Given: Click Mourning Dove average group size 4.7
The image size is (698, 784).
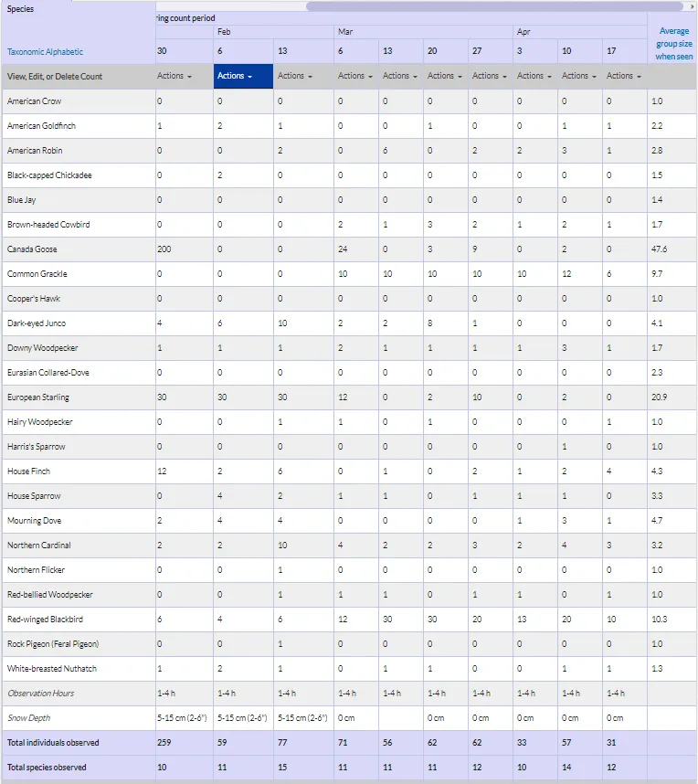Looking at the screenshot, I should [x=657, y=521].
